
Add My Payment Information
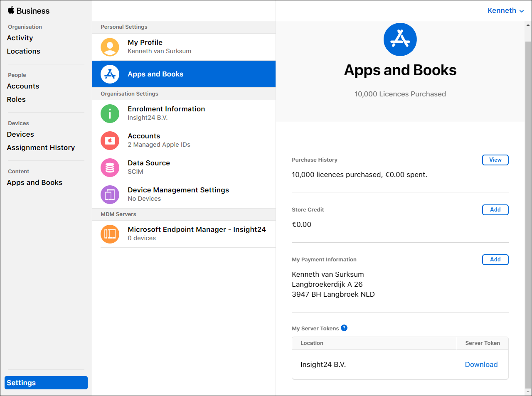tap(495, 260)
